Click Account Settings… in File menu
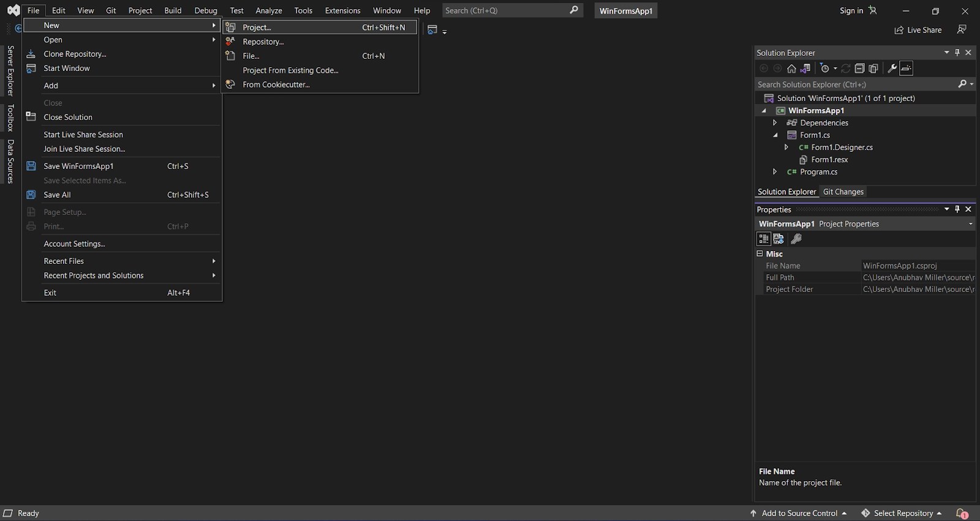Screen dimensions: 980x521 (x=122, y=244)
